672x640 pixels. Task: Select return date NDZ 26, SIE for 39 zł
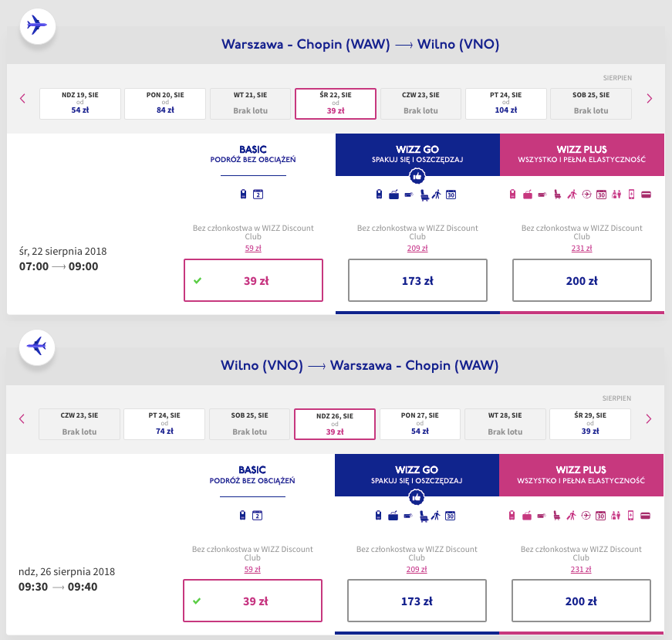tap(335, 425)
